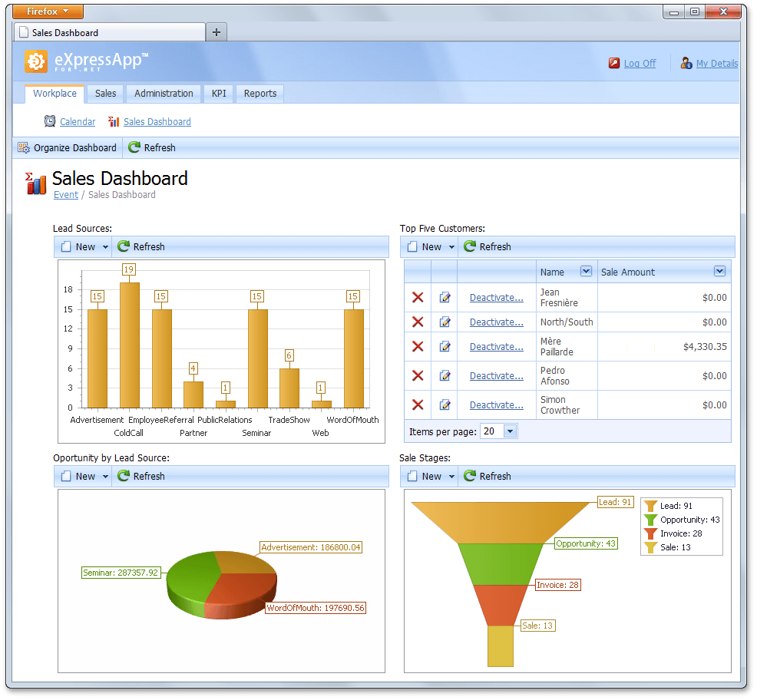Open the KPI tab
The image size is (757, 700).
[219, 94]
